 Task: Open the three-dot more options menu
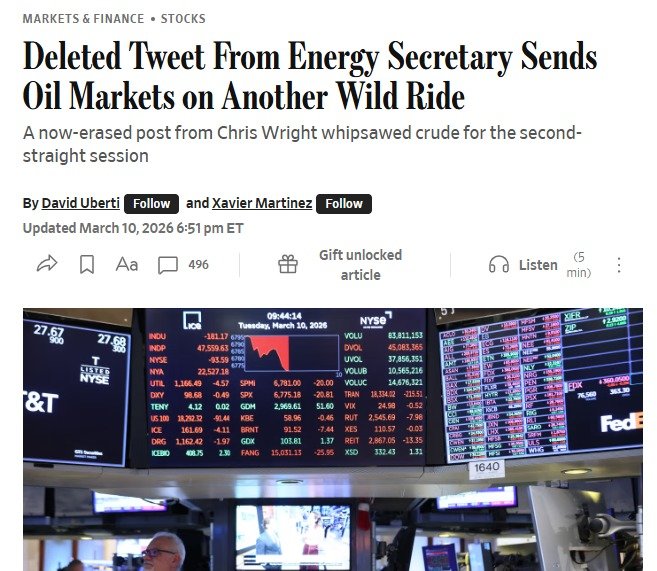619,265
